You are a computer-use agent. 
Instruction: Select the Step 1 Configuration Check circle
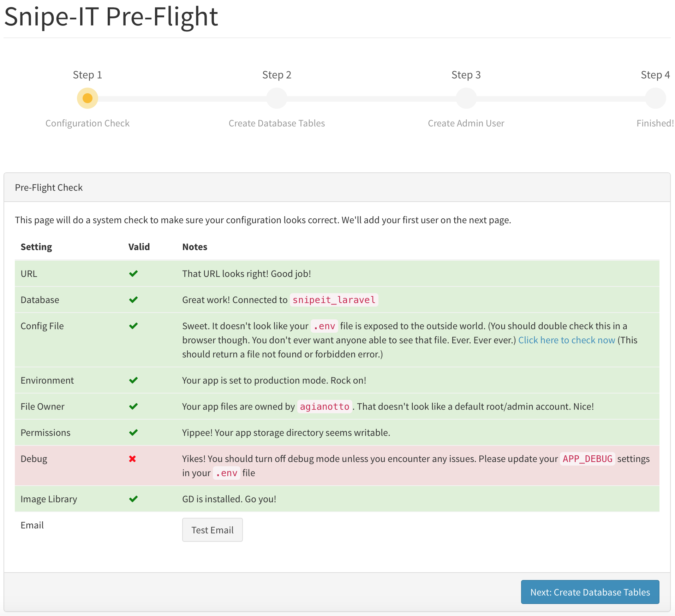coord(88,98)
